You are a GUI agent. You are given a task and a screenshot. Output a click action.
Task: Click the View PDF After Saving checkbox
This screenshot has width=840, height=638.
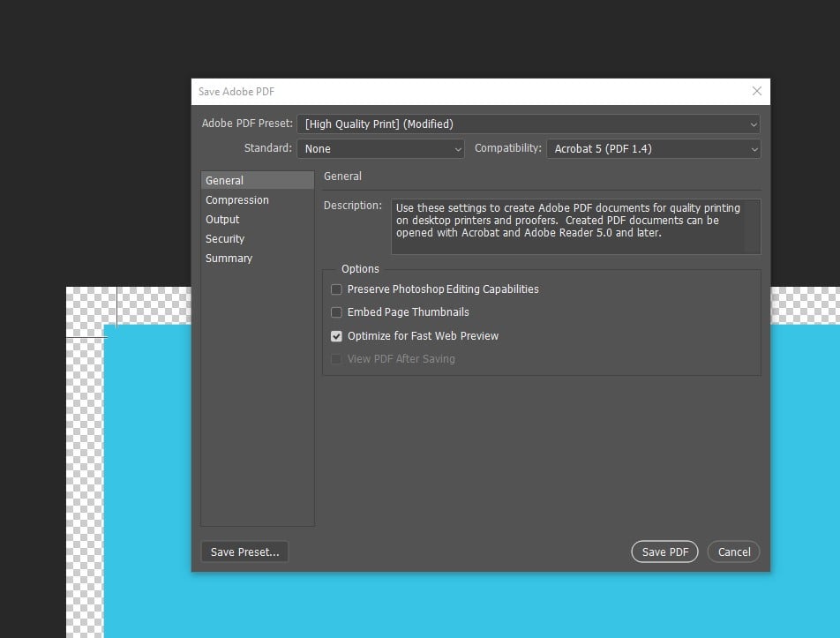[x=336, y=359]
